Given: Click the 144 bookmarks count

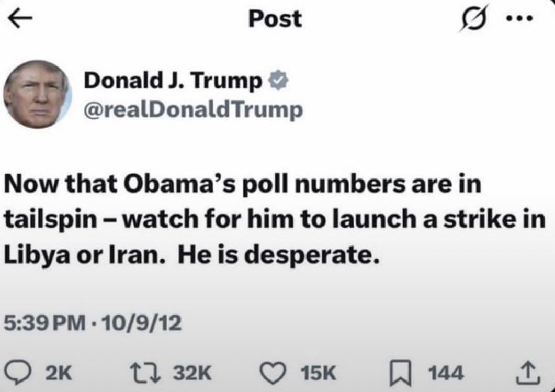Looking at the screenshot, I should pyautogui.click(x=445, y=373).
